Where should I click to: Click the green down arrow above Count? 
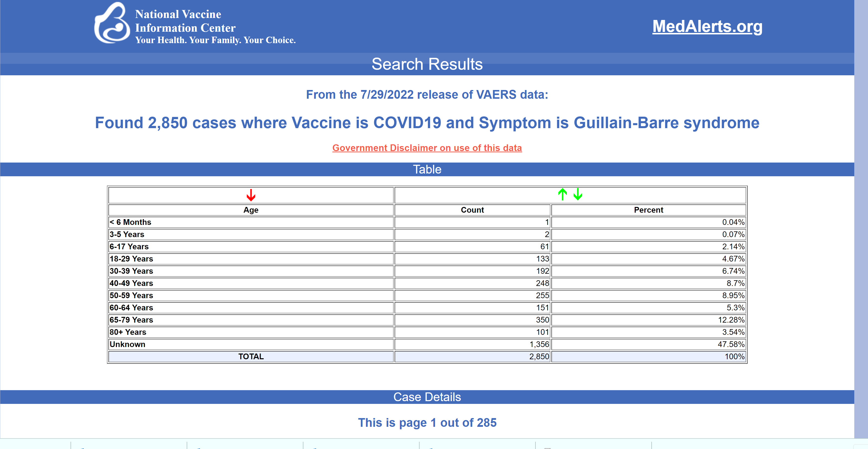pyautogui.click(x=578, y=194)
